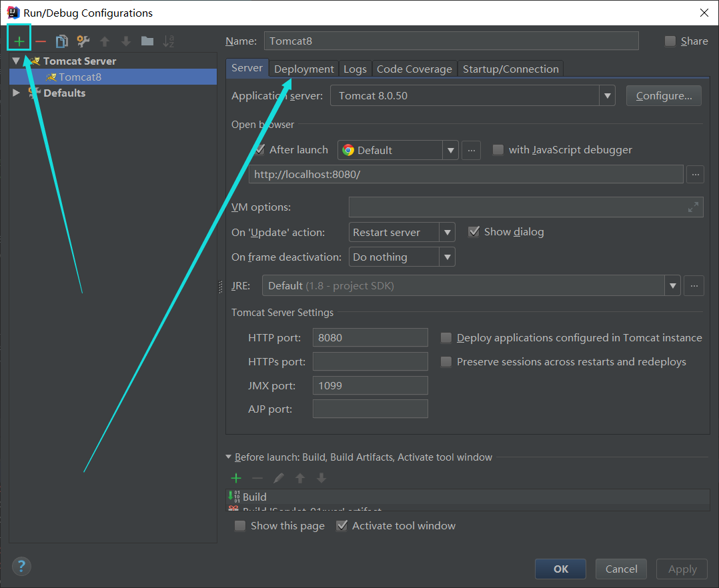Switch to the Logs tab
Screen dimensions: 719x588
355,69
